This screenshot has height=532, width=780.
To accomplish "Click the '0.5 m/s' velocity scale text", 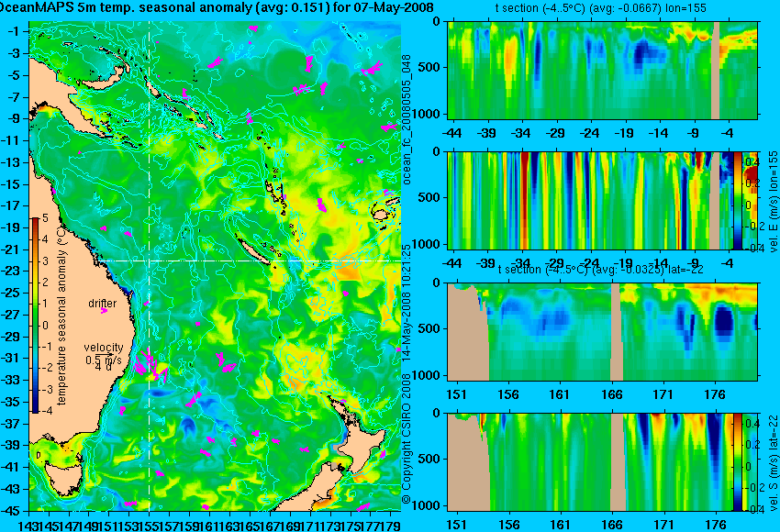I will (x=104, y=360).
